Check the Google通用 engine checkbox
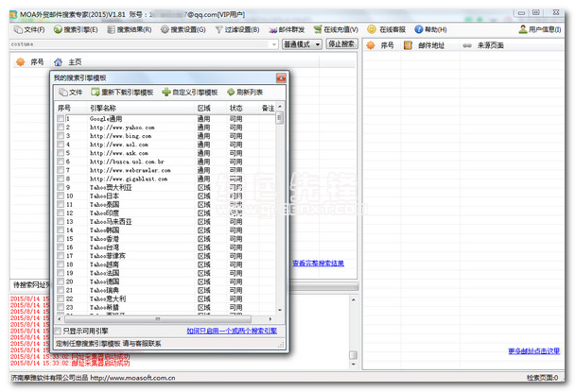Screen dimensions: 575x392 pyautogui.click(x=61, y=119)
